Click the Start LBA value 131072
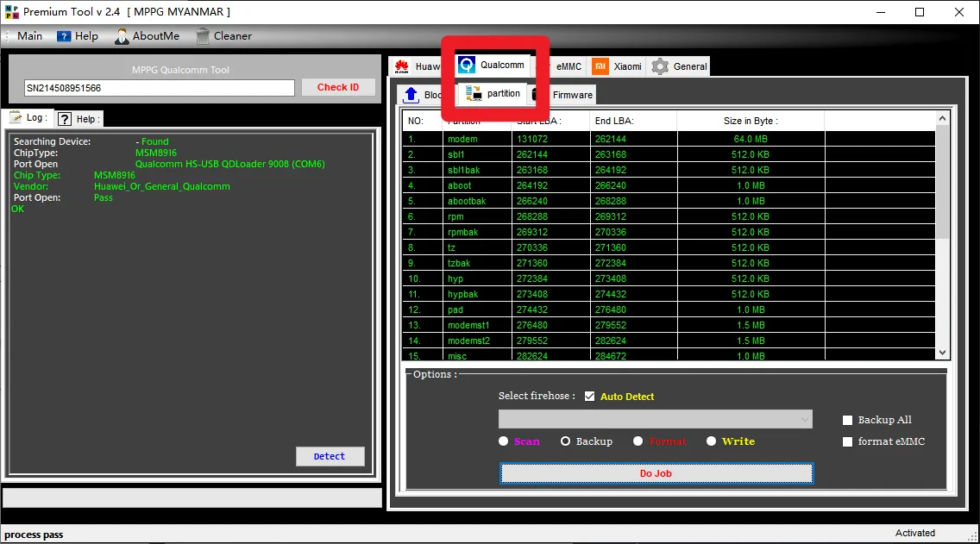Screen dimensions: 980x544 (x=532, y=139)
